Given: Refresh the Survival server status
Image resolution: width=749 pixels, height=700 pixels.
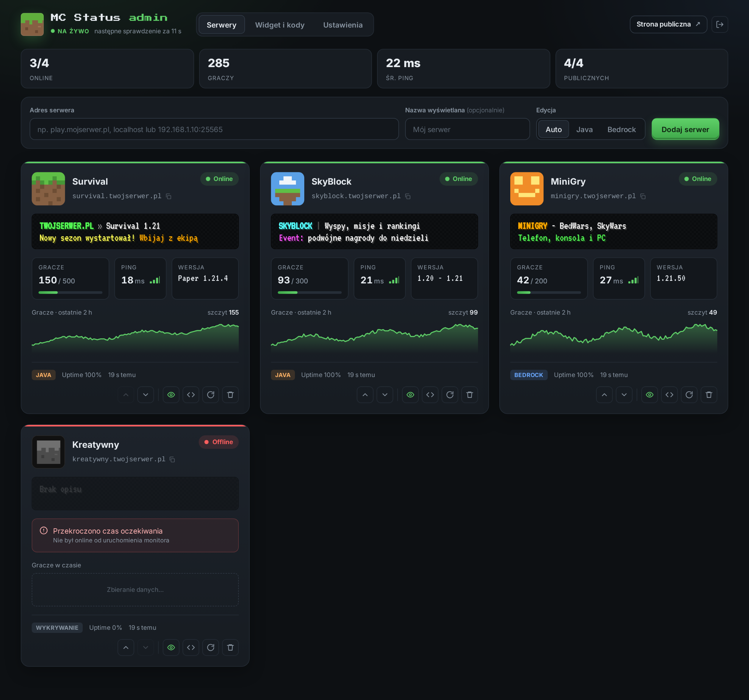Looking at the screenshot, I should coord(211,395).
